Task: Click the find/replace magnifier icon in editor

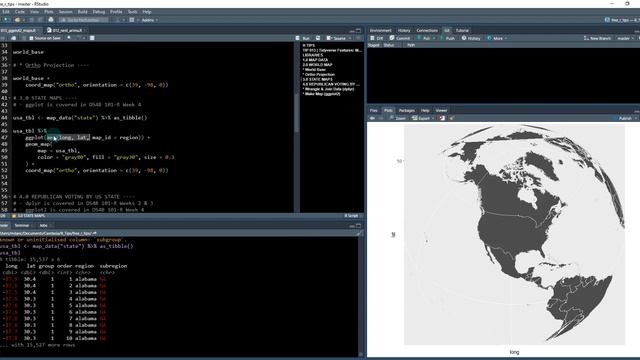Action: coord(69,38)
